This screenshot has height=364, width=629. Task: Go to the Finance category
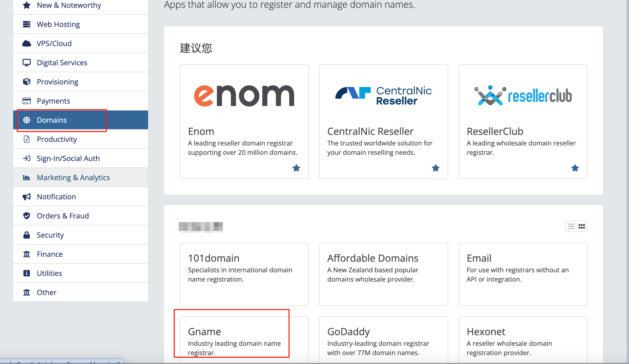point(81,254)
